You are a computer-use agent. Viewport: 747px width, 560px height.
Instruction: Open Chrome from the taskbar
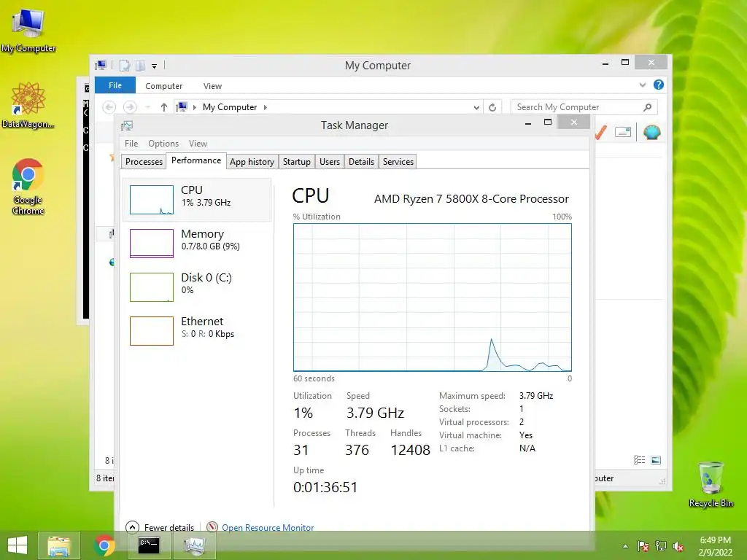click(104, 545)
